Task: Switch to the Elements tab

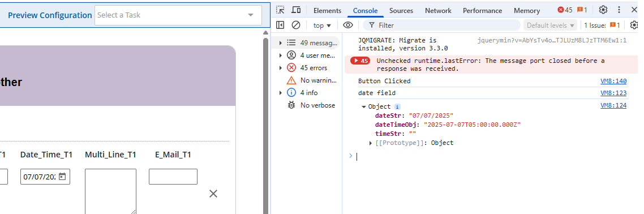Action: point(327,11)
